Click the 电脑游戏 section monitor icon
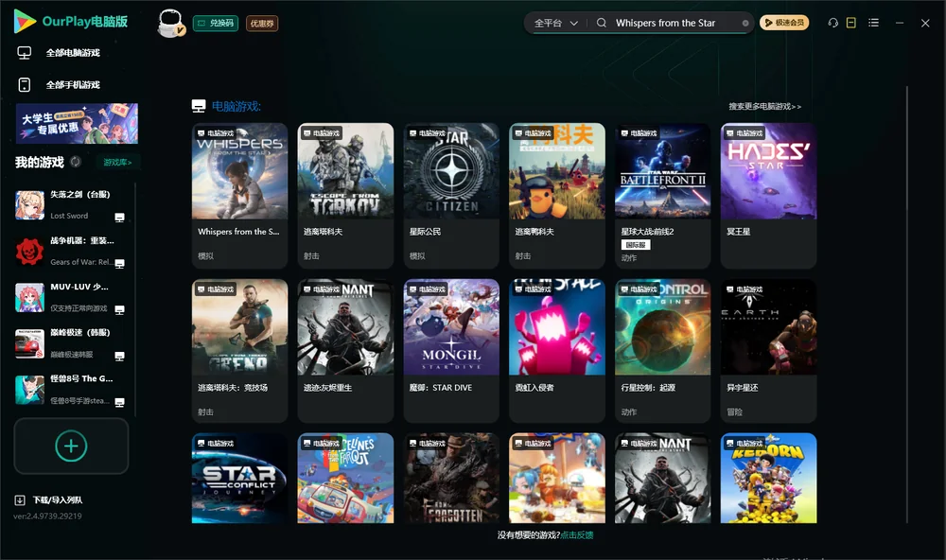 coord(199,106)
